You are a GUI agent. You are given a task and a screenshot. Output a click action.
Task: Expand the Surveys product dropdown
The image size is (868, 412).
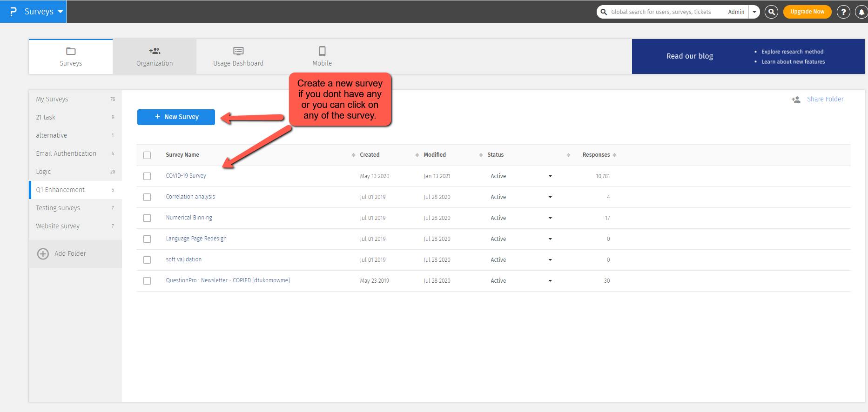coord(60,12)
